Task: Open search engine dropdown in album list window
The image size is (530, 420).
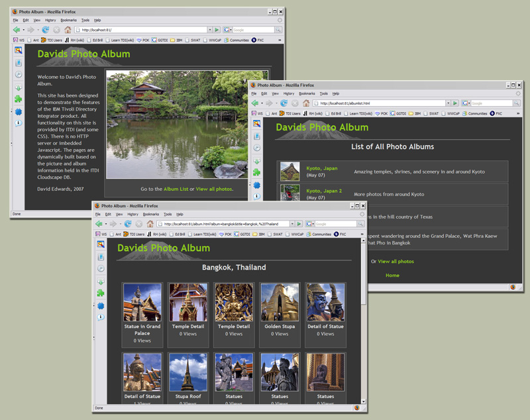Action: coord(469,103)
